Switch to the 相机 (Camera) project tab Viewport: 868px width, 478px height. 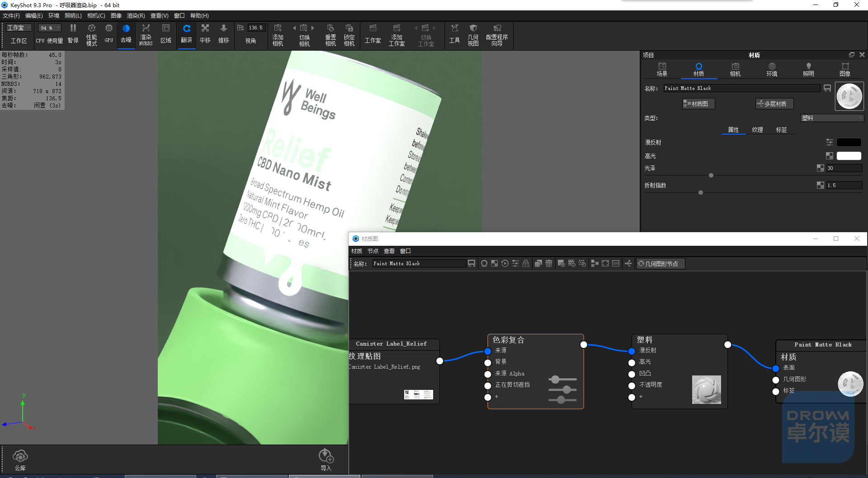click(x=735, y=70)
